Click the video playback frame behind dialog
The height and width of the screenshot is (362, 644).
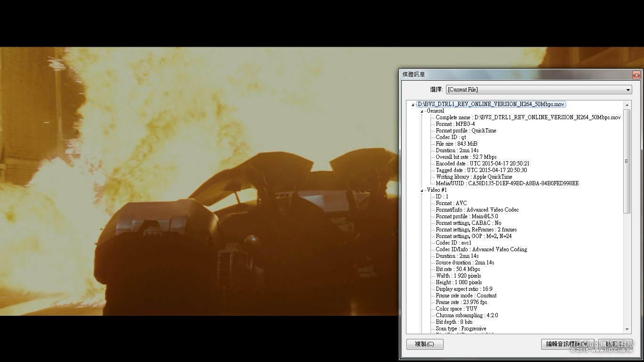(x=199, y=181)
